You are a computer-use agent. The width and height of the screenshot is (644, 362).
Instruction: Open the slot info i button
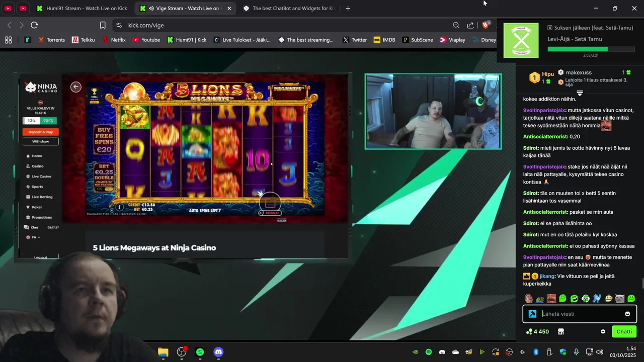click(x=119, y=207)
